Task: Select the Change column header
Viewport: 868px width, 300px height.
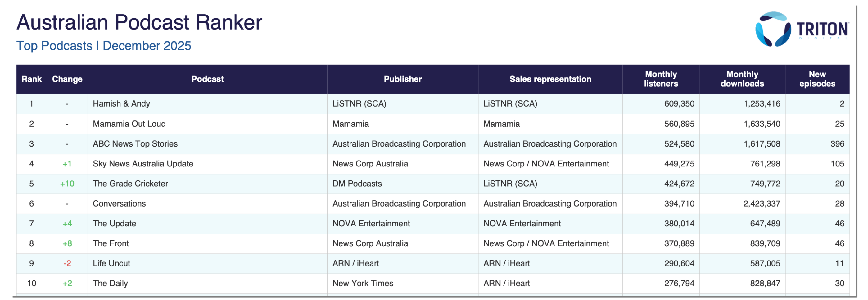Action: [67, 79]
